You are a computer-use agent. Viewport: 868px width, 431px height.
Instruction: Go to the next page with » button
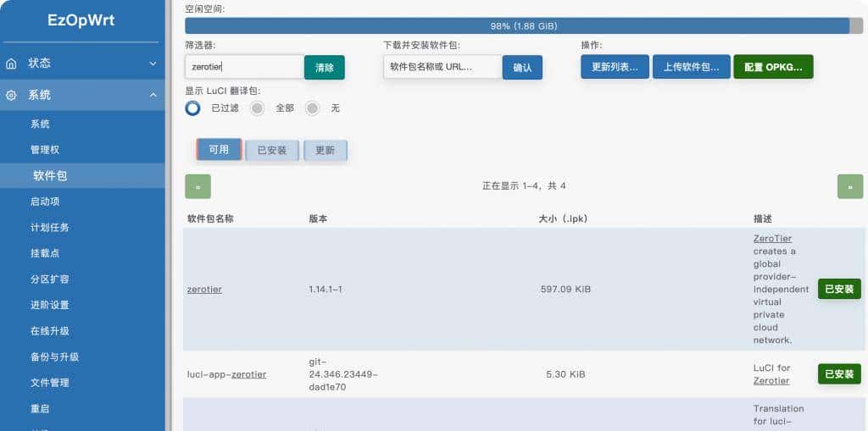(x=850, y=186)
